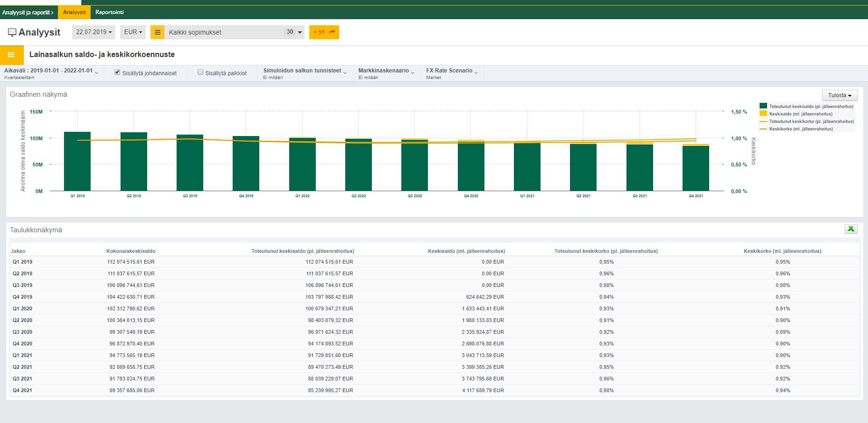Click Keskikorko orange line legend icon
Image resolution: width=868 pixels, height=423 pixels.
pyautogui.click(x=763, y=129)
